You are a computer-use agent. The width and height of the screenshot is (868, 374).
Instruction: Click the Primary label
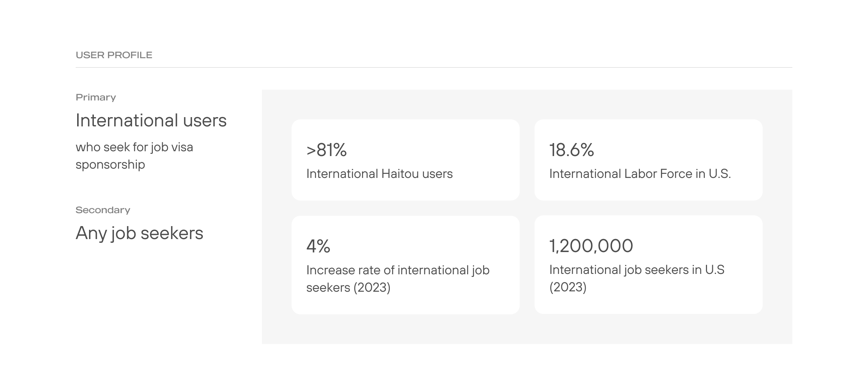tap(96, 97)
